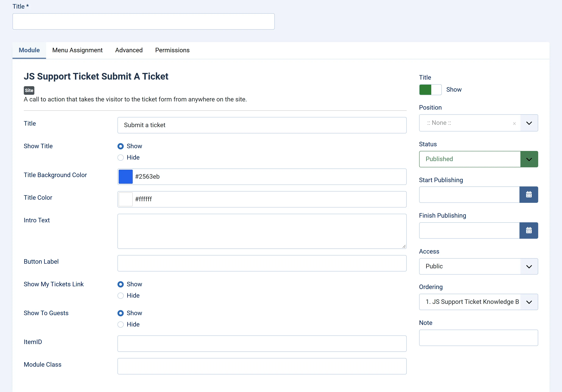Click the Finish Publishing date field

[469, 231]
